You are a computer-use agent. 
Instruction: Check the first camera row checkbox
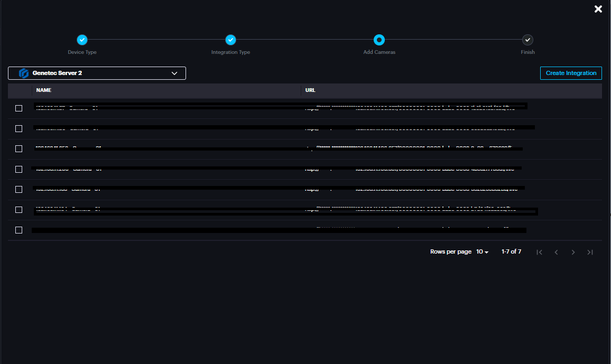click(19, 108)
